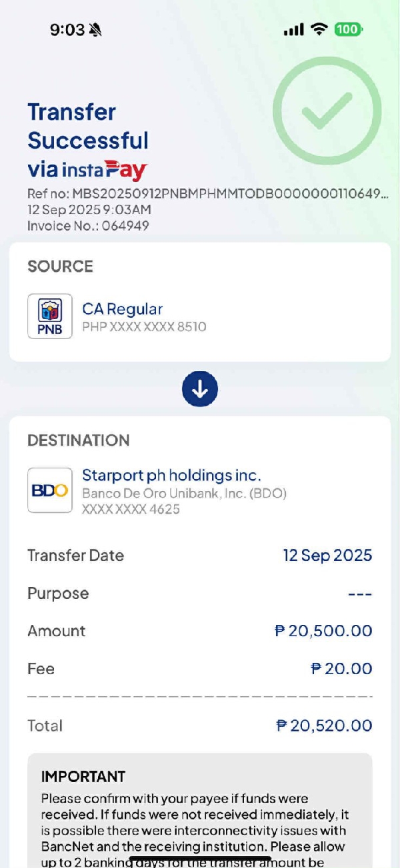Tap the IMPORTANT notice heading
Image resolution: width=400 pixels, height=868 pixels.
coord(83,777)
